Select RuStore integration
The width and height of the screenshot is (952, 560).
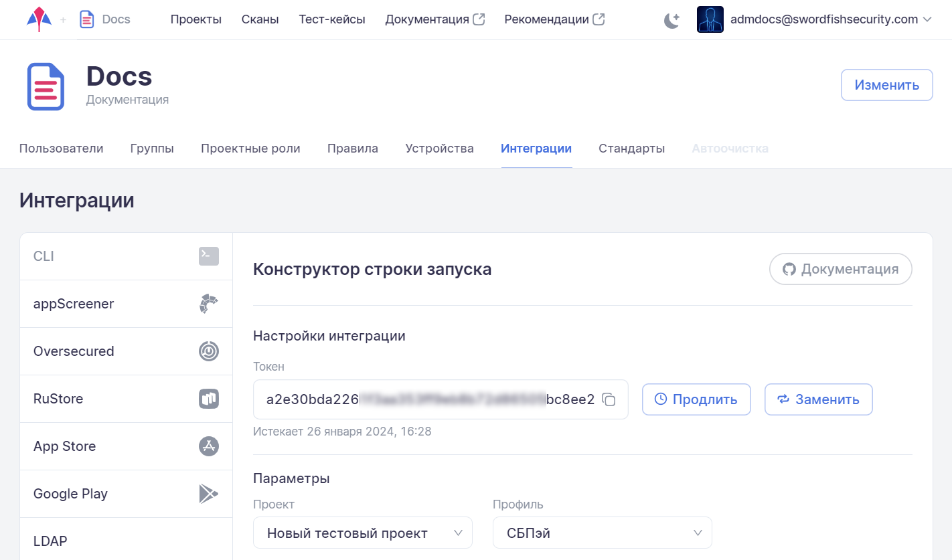click(x=126, y=399)
